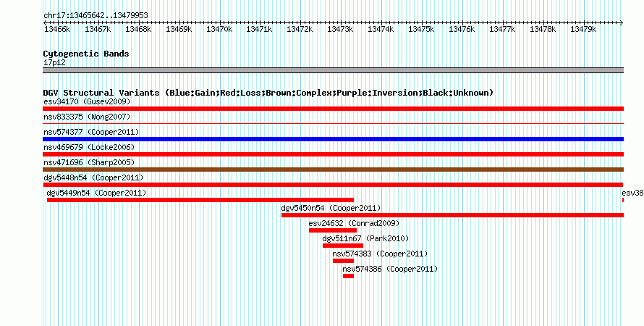Click the partially visible esv38 label

point(633,193)
